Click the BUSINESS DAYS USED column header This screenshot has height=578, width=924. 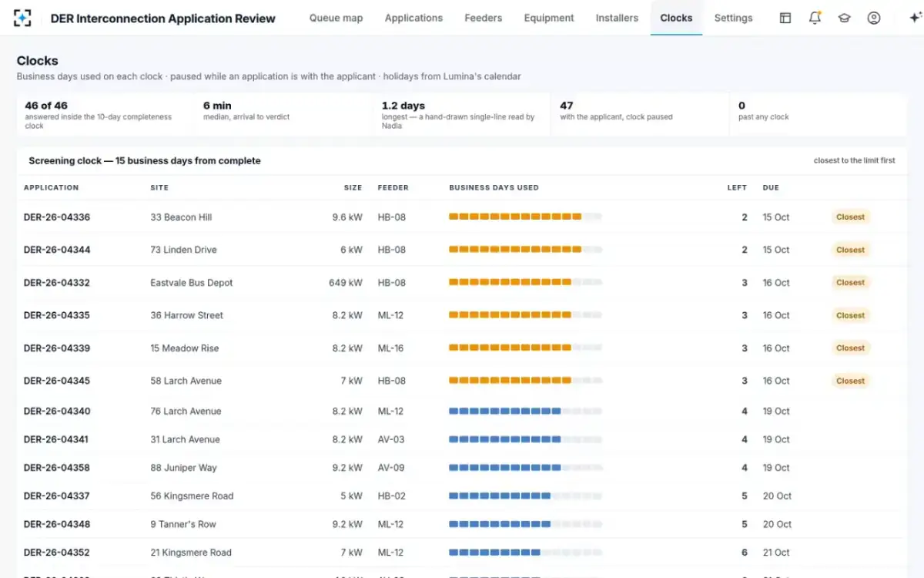tap(494, 188)
